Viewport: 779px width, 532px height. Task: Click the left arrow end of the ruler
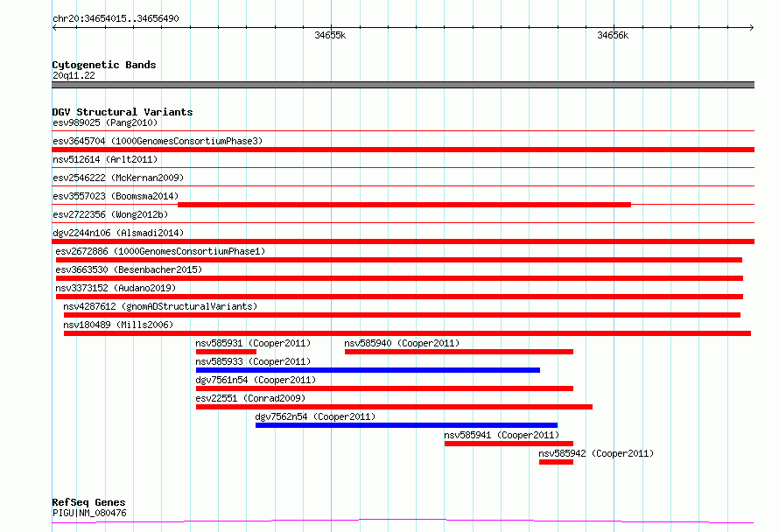coord(54,27)
